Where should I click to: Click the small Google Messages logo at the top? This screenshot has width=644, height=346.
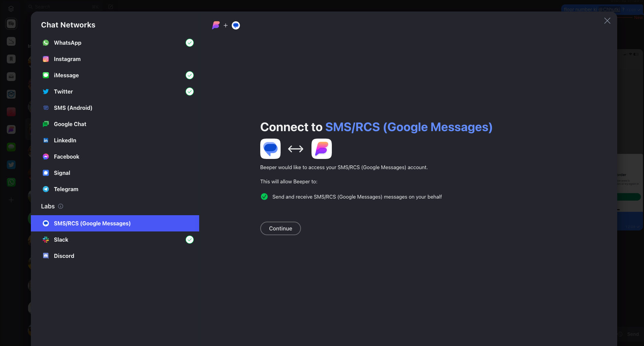pyautogui.click(x=236, y=25)
